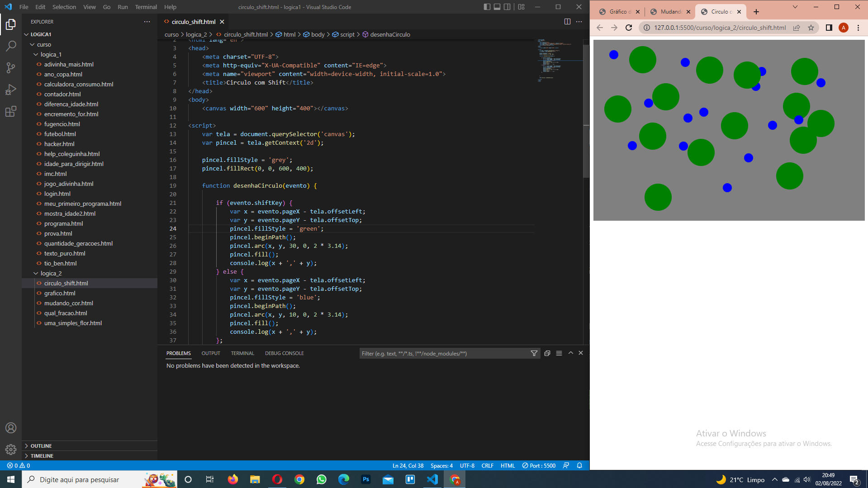Close the bottom panel
The width and height of the screenshot is (868, 488).
(581, 353)
